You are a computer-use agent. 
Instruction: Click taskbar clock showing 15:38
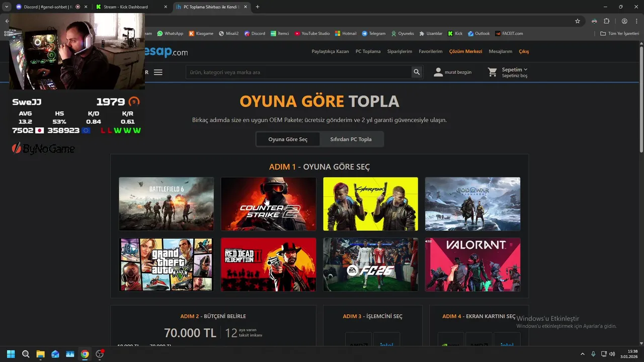(629, 354)
